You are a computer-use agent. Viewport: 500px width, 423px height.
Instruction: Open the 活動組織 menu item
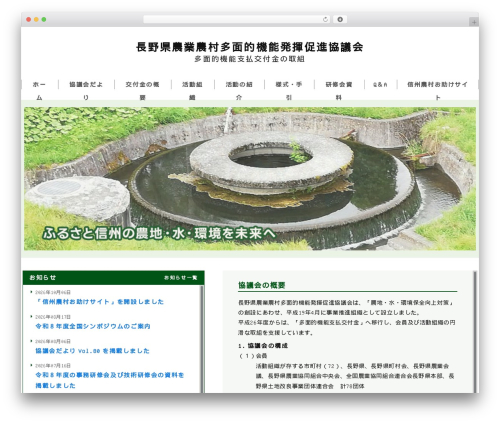(x=192, y=91)
